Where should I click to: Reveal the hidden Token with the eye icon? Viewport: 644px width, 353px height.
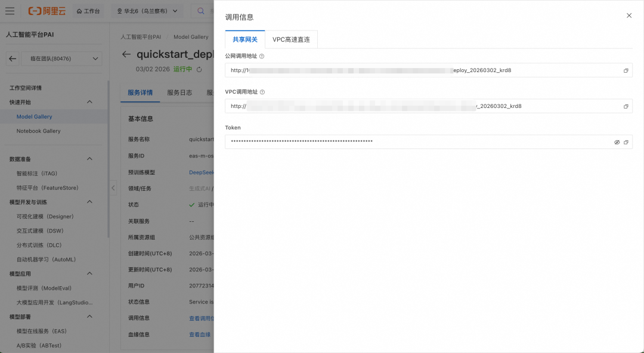click(x=617, y=143)
